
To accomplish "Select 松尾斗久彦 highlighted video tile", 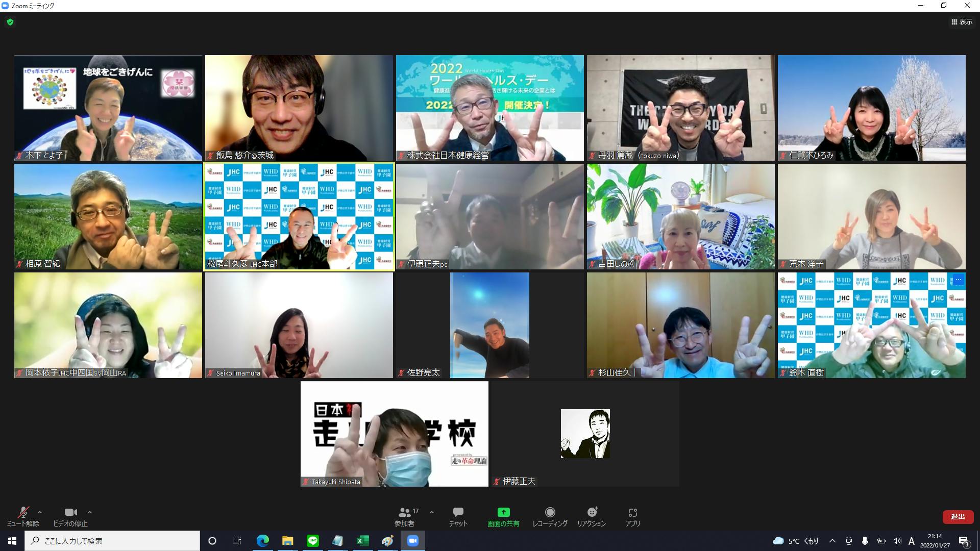I will [x=299, y=216].
